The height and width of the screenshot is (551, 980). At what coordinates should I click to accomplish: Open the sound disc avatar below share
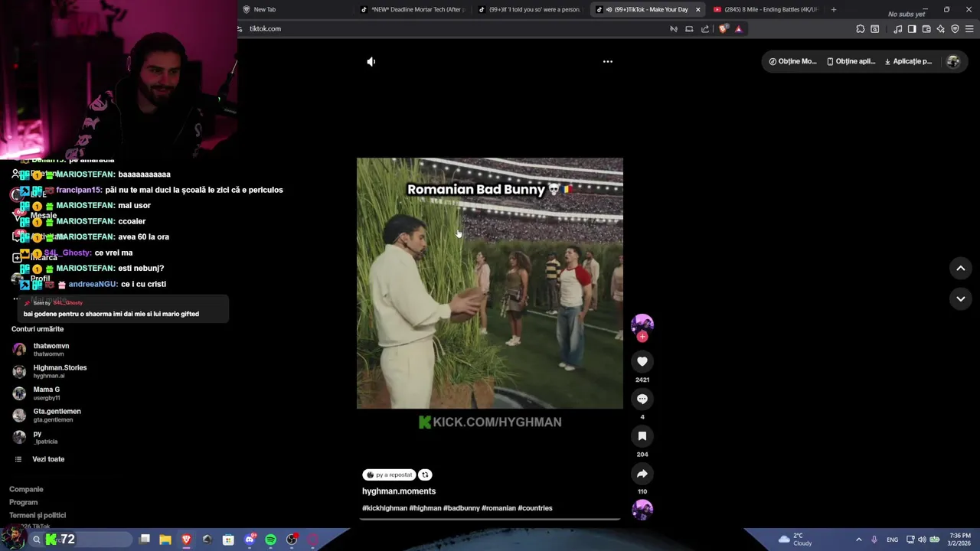tap(642, 510)
